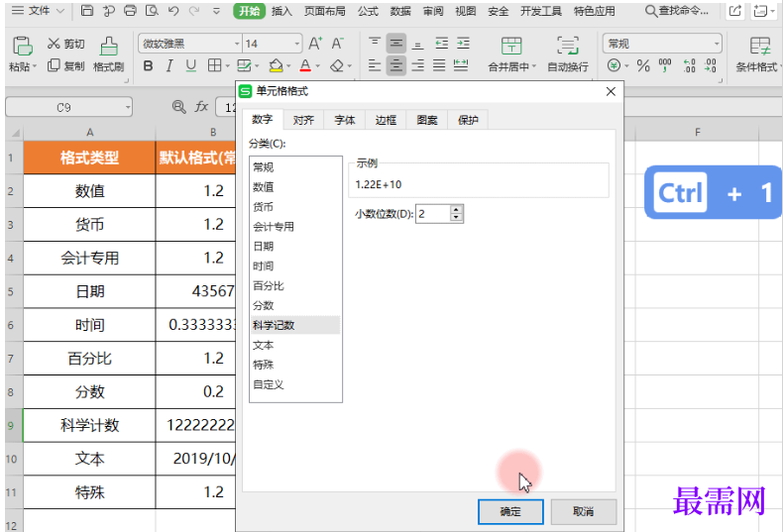Toggle Italic formatting button
Screen dimensions: 784x532
[169, 66]
